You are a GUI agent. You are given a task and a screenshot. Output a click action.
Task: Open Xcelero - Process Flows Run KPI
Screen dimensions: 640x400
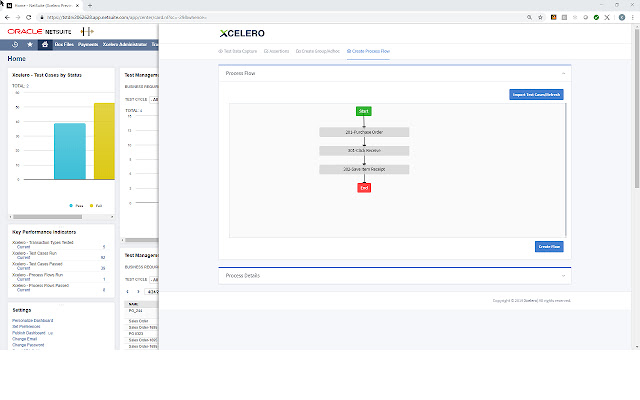(38, 275)
